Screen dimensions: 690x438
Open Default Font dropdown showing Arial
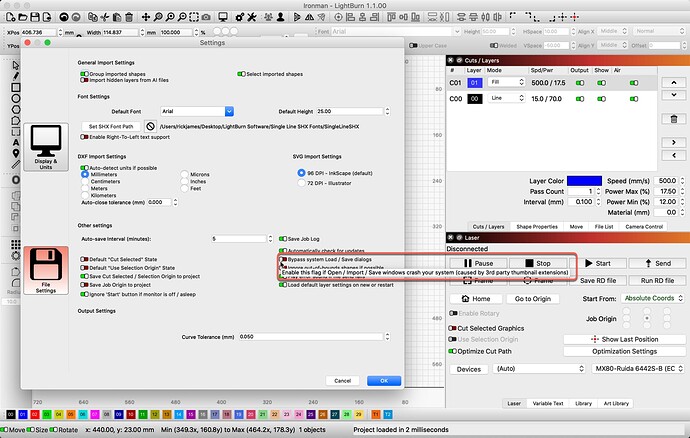click(x=197, y=111)
